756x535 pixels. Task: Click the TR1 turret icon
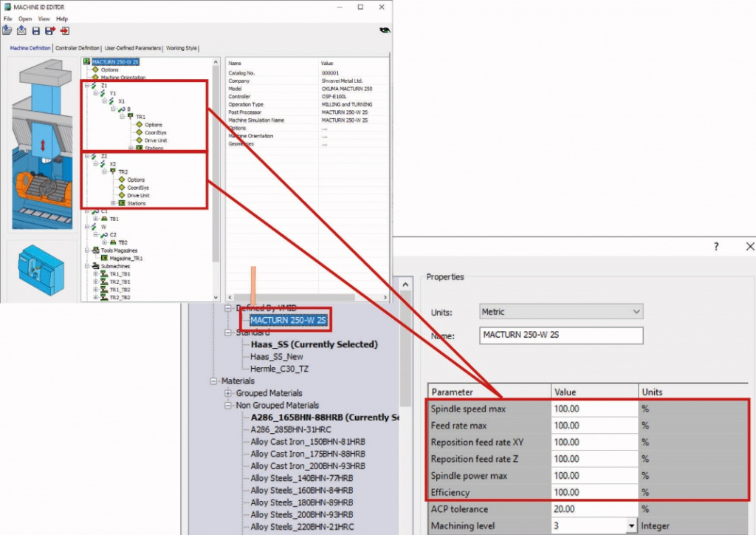click(130, 116)
